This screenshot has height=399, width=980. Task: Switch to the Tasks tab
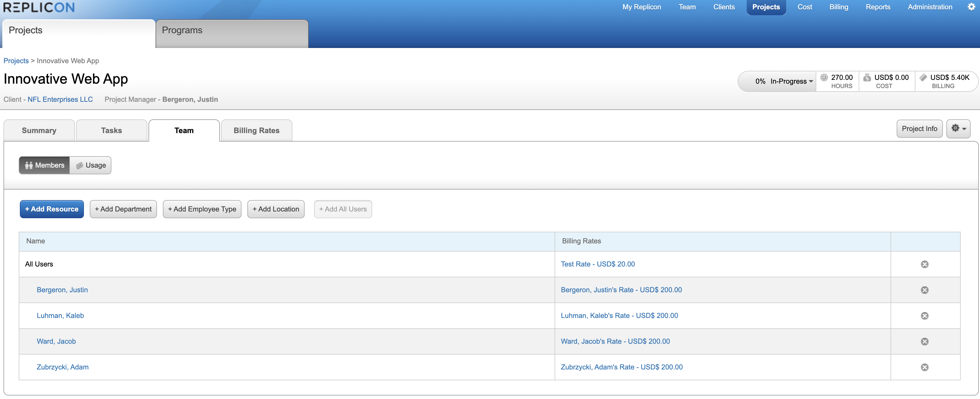point(111,130)
